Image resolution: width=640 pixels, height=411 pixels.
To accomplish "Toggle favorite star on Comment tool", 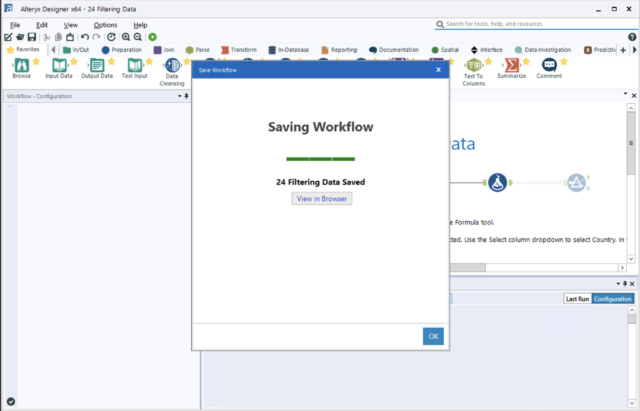I will pyautogui.click(x=564, y=61).
